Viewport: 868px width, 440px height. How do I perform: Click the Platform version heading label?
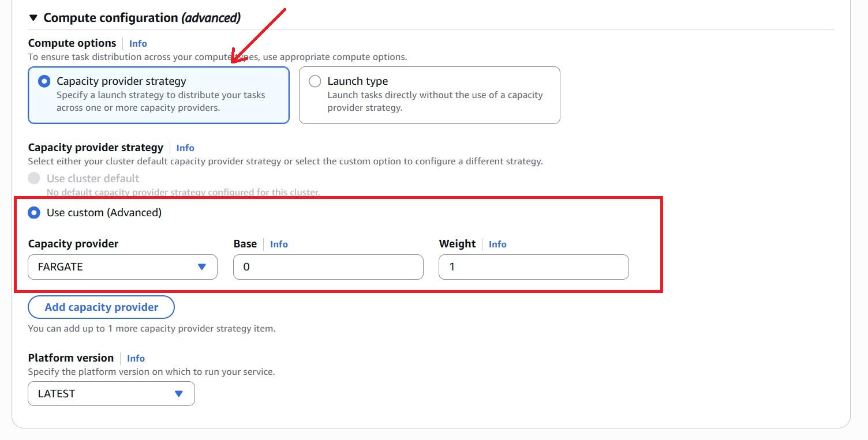coord(71,358)
